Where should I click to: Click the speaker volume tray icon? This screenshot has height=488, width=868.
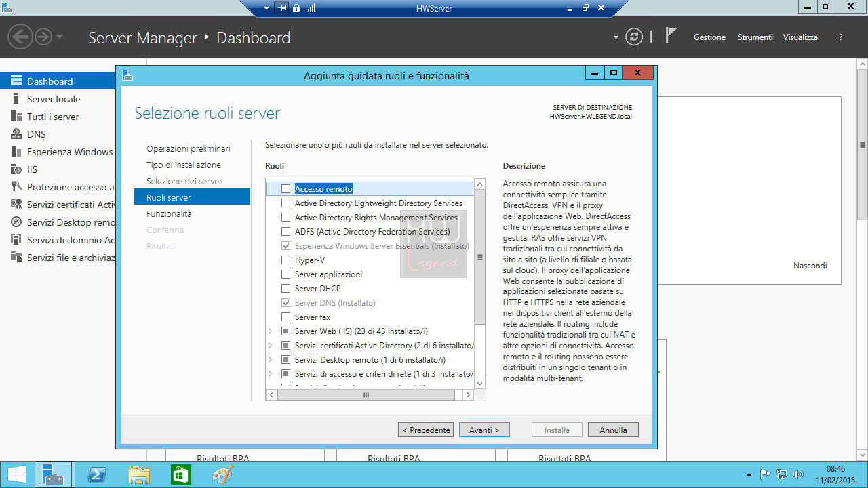(x=798, y=474)
